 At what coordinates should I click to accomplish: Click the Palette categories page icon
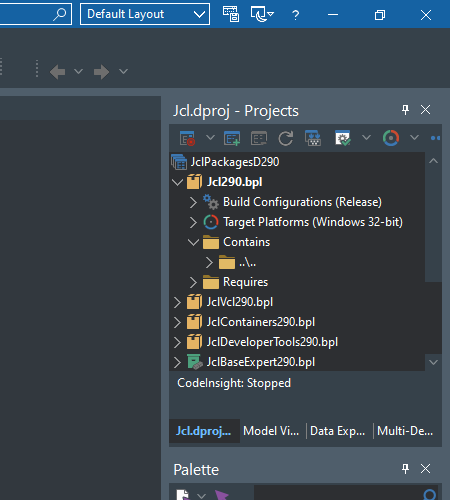(x=183, y=495)
